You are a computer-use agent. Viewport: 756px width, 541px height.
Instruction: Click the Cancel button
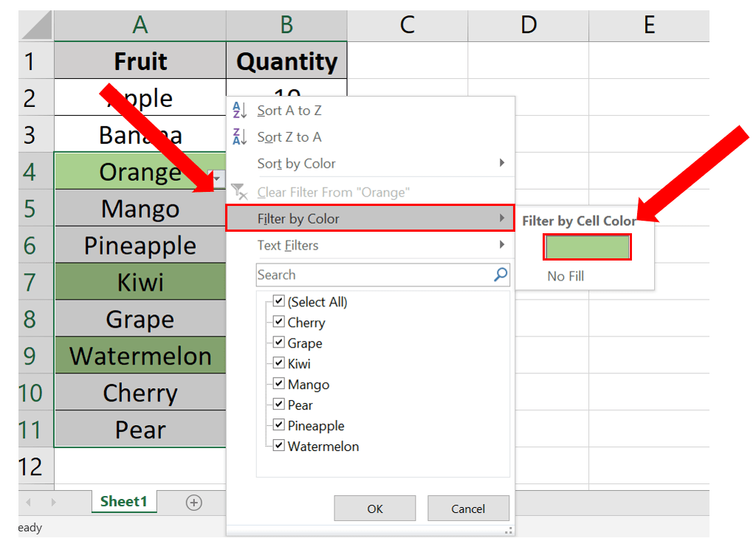(x=468, y=508)
